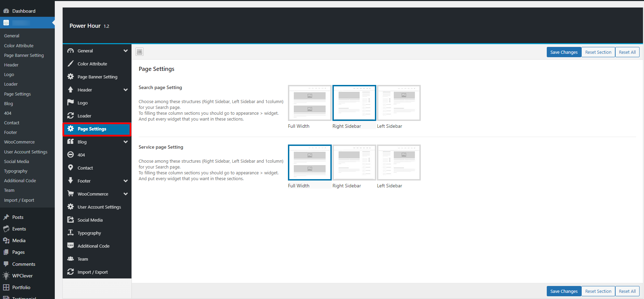Click the top Save Changes button
The width and height of the screenshot is (644, 299).
(564, 52)
